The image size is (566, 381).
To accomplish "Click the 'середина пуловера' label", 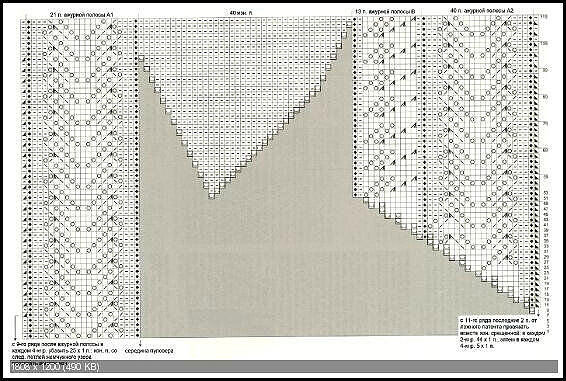I will pyautogui.click(x=149, y=351).
